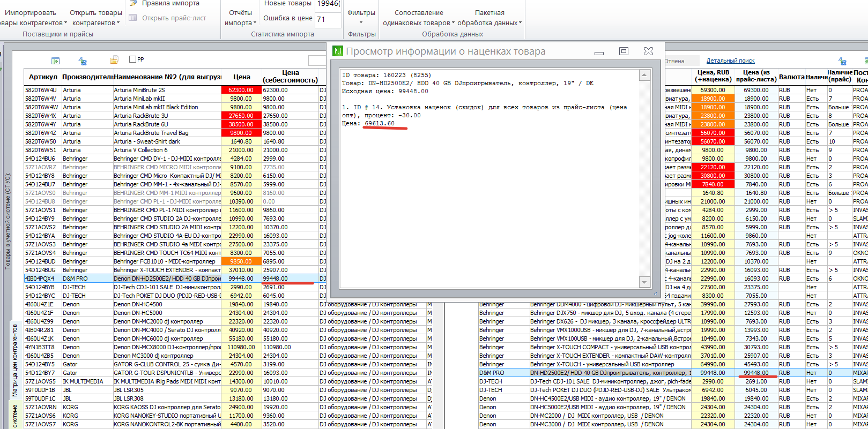
Task: Open the Детальный поиск link
Action: 730,61
